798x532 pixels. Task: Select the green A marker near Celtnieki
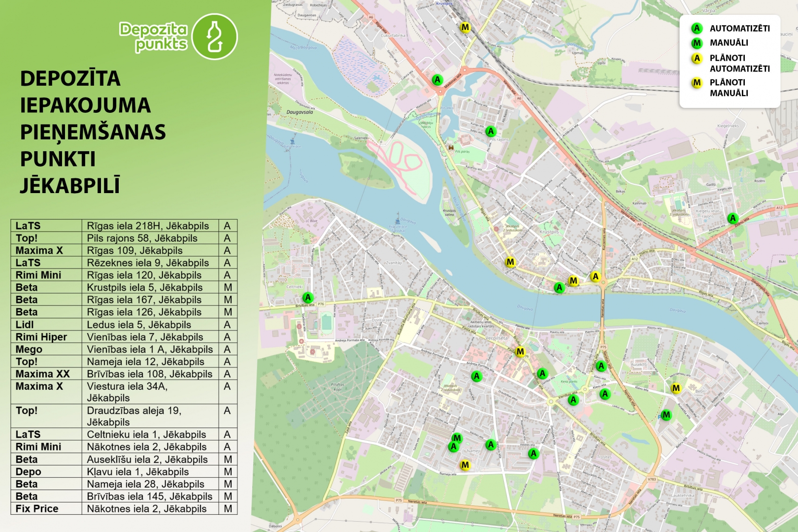(308, 298)
